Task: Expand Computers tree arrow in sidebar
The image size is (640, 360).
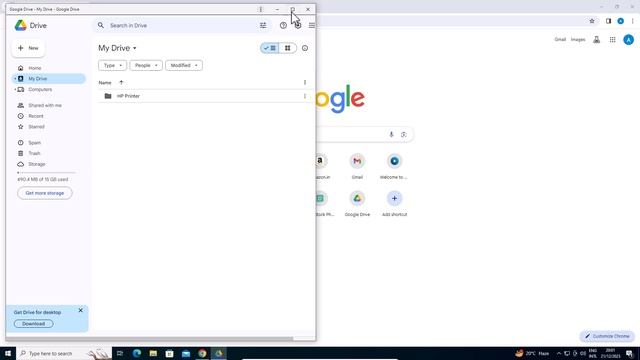Action: [x=15, y=89]
